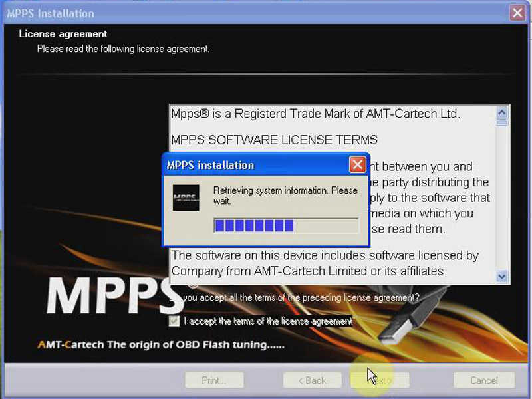This screenshot has width=532, height=399.
Task: Click 'Company from AMT-Cartech Limited or its affiliates' line
Action: coord(309,271)
